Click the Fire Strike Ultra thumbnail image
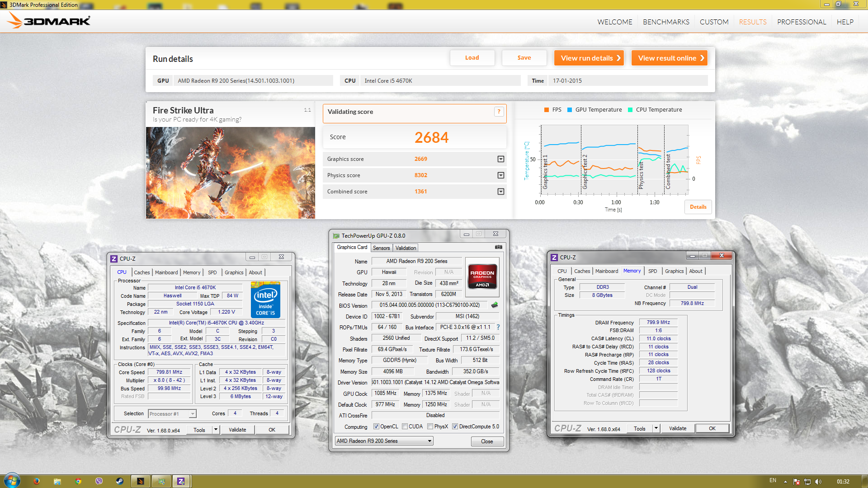This screenshot has height=488, width=868. [x=231, y=173]
